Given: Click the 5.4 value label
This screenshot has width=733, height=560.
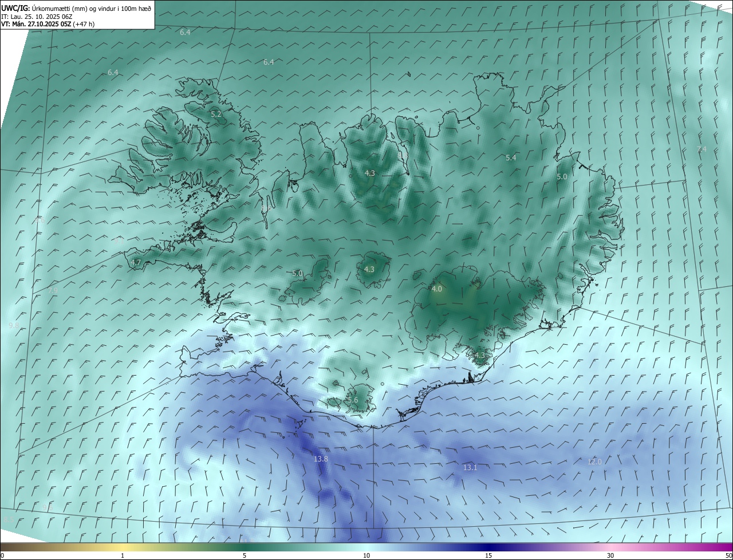Looking at the screenshot, I should 511,157.
